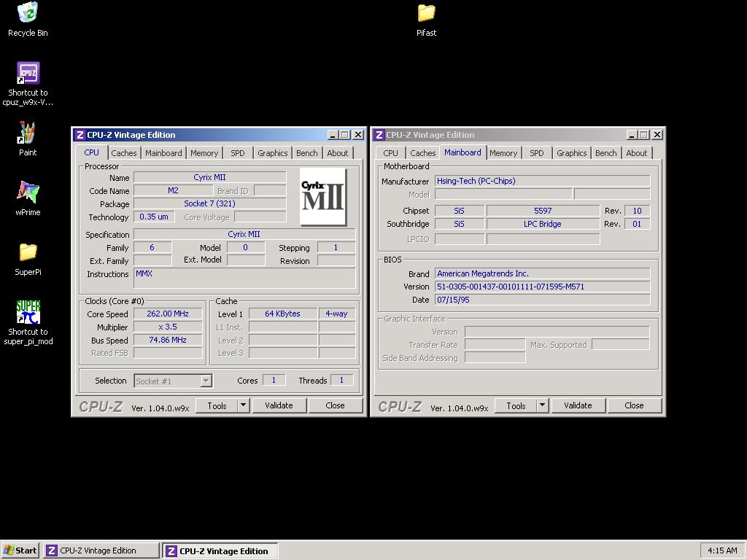Select the cpuz_w9x shortcut desktop icon
Viewport: 747px width, 560px height.
[x=28, y=73]
